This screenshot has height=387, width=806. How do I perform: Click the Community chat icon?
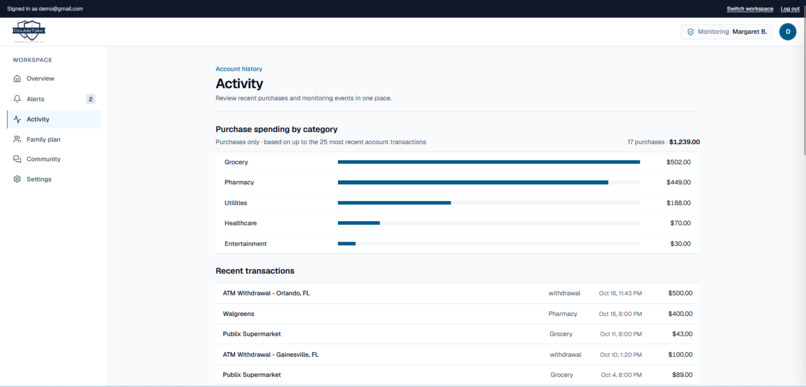(17, 159)
